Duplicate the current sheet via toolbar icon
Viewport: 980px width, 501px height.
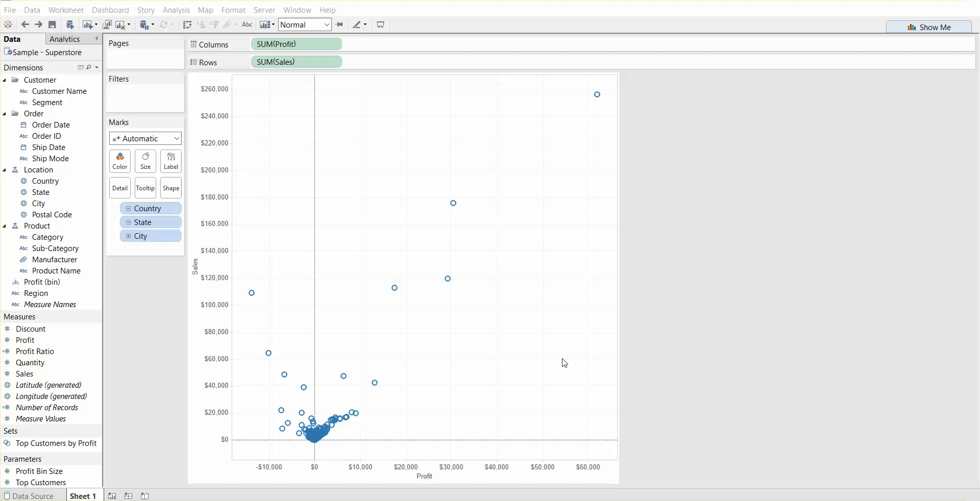[107, 24]
